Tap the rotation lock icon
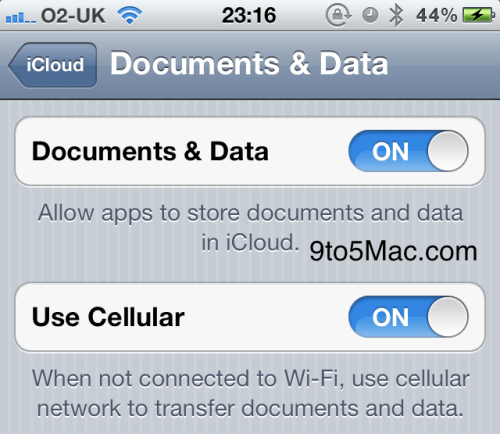This screenshot has height=434, width=500. coord(338,15)
